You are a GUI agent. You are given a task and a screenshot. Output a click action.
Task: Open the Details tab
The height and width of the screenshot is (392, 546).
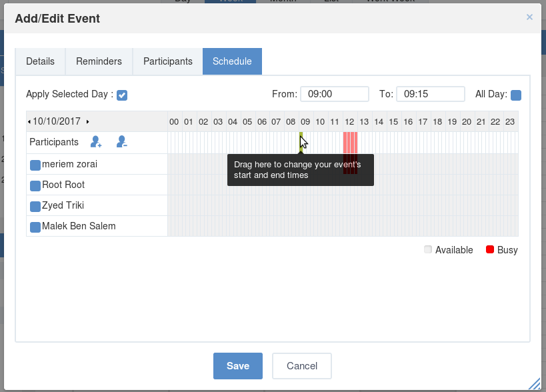(x=41, y=61)
